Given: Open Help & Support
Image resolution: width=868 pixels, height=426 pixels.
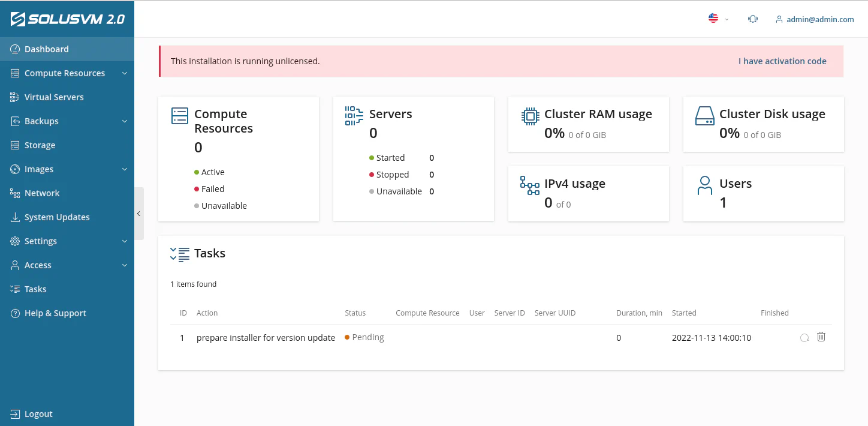Looking at the screenshot, I should click(x=55, y=313).
